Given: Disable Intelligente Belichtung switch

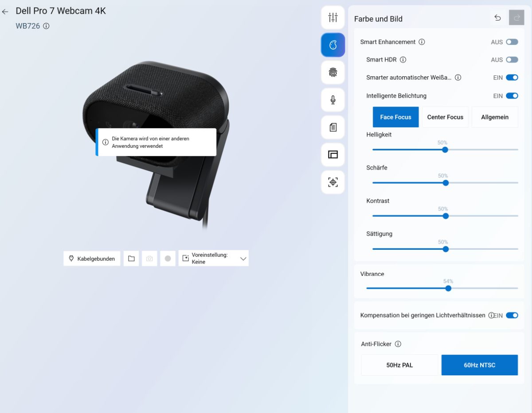Looking at the screenshot, I should point(512,96).
